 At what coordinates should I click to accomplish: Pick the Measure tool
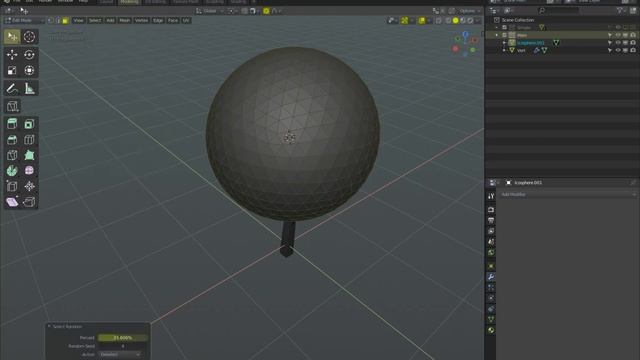[x=29, y=88]
